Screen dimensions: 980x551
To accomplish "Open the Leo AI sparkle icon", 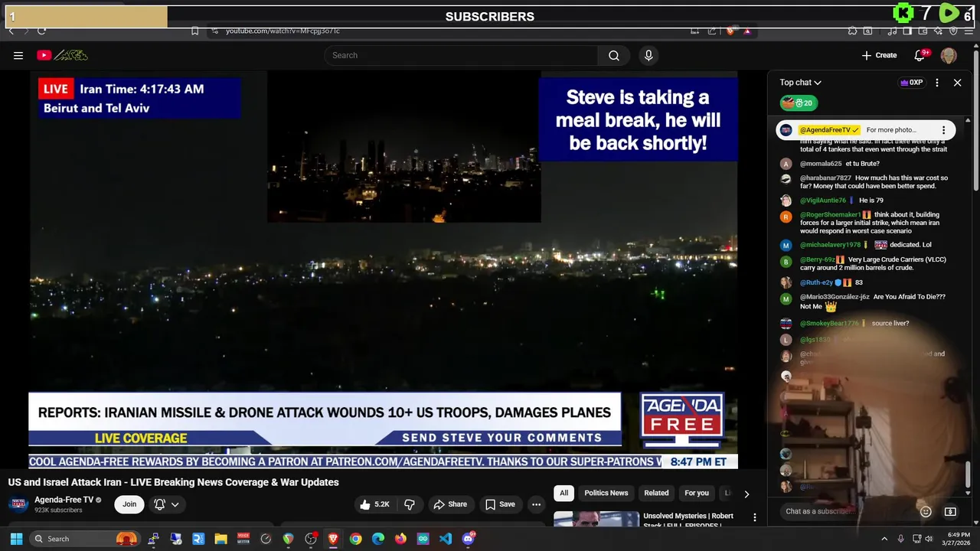I will (938, 31).
